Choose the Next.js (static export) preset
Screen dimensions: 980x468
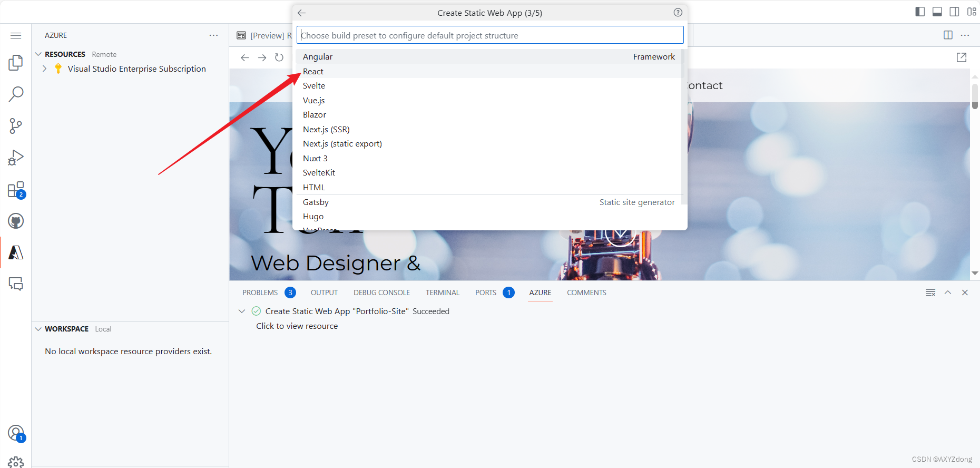(x=489, y=144)
